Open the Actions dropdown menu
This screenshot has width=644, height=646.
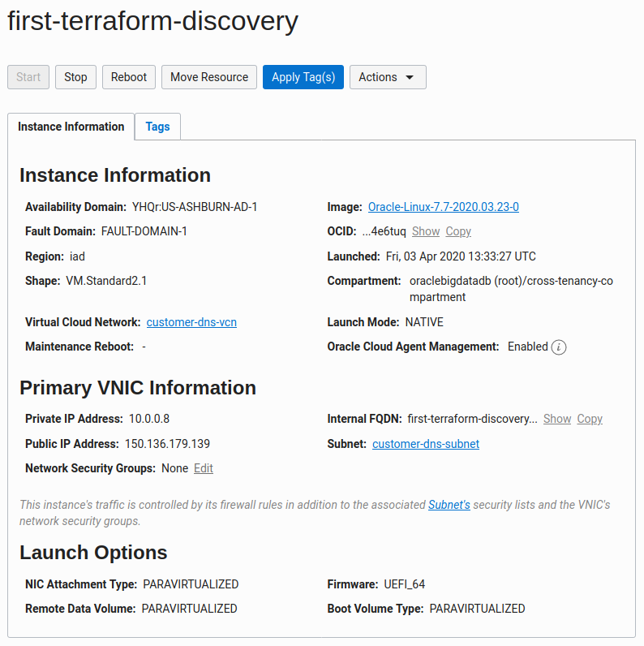[387, 77]
